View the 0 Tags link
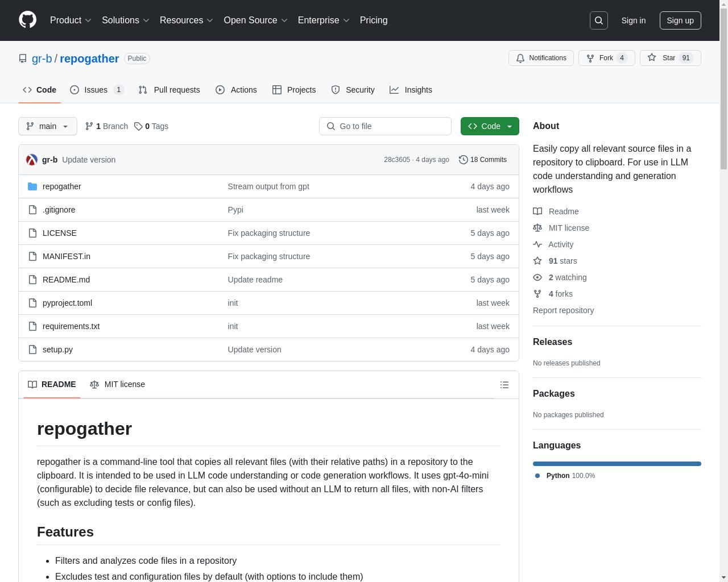Image resolution: width=728 pixels, height=582 pixels. [151, 126]
